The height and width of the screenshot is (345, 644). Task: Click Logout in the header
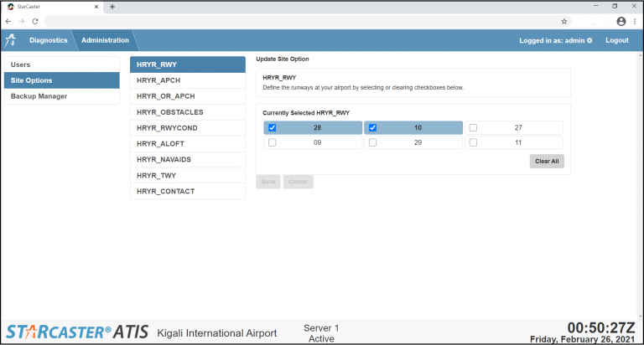(x=616, y=40)
